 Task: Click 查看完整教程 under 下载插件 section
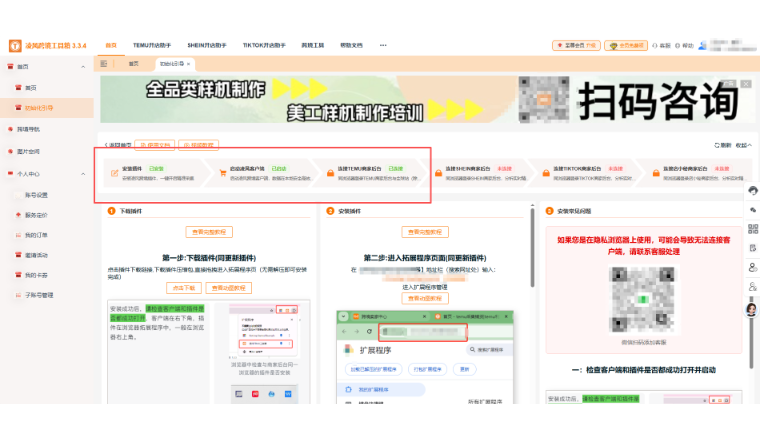coord(209,232)
